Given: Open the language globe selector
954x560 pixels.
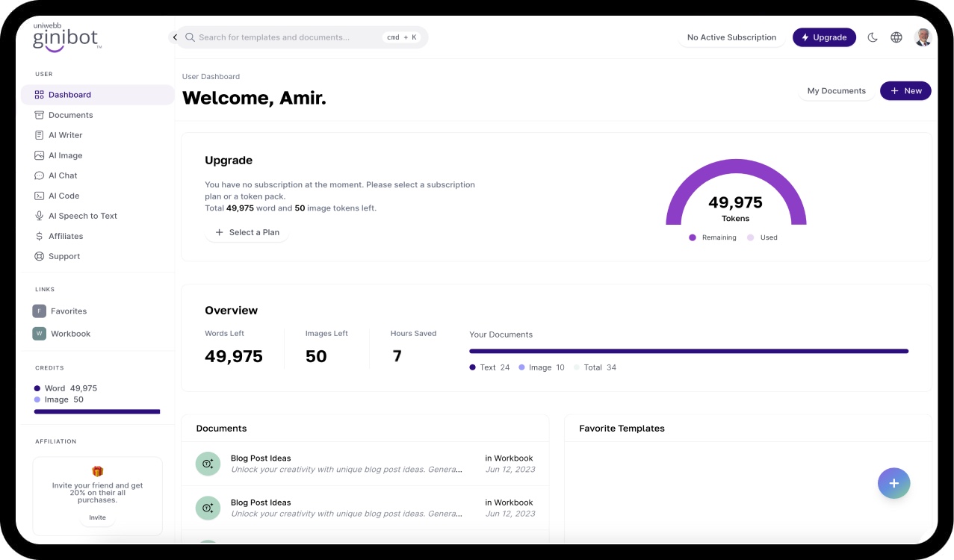Looking at the screenshot, I should coord(896,37).
